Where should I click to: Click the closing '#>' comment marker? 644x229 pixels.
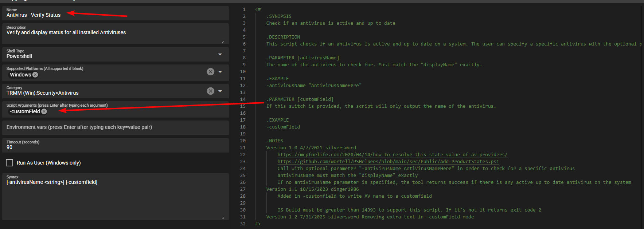[258, 224]
